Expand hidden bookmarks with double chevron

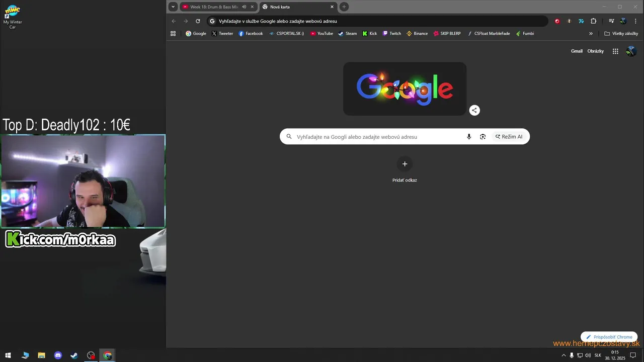click(591, 34)
